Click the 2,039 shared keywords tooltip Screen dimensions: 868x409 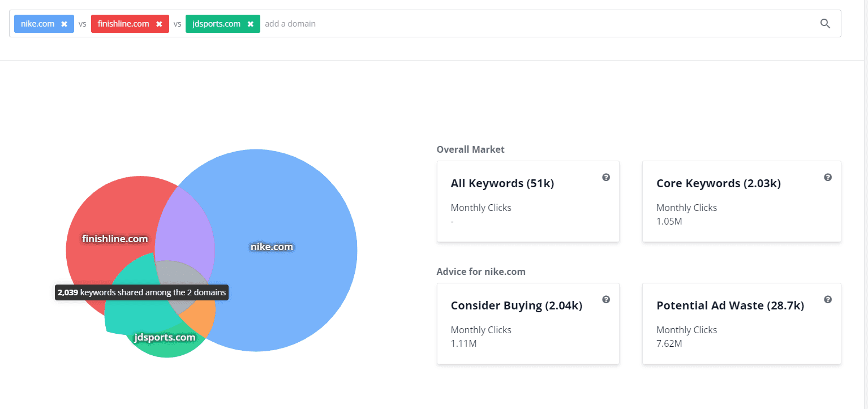[141, 292]
